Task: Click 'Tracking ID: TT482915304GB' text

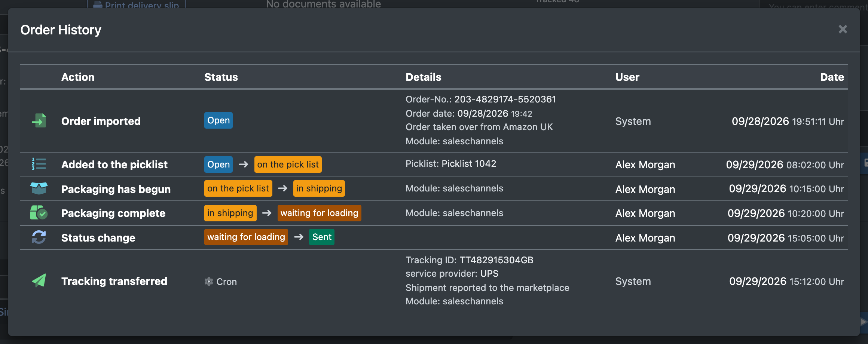Action: [x=470, y=260]
